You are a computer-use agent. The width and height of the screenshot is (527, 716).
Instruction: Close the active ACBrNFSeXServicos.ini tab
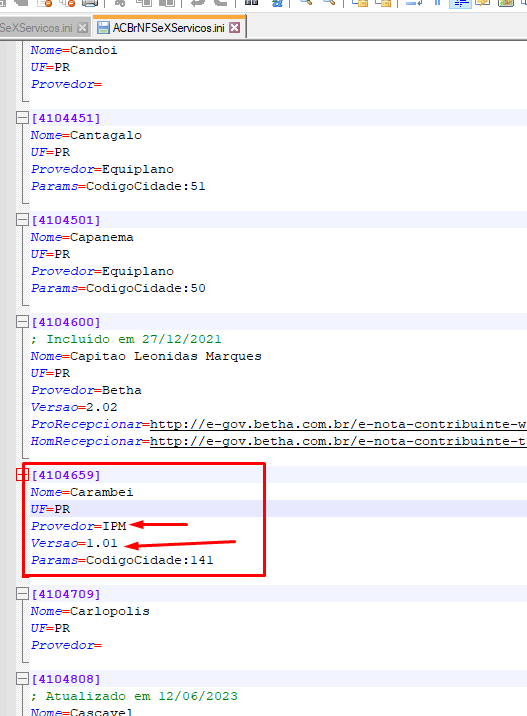point(234,28)
